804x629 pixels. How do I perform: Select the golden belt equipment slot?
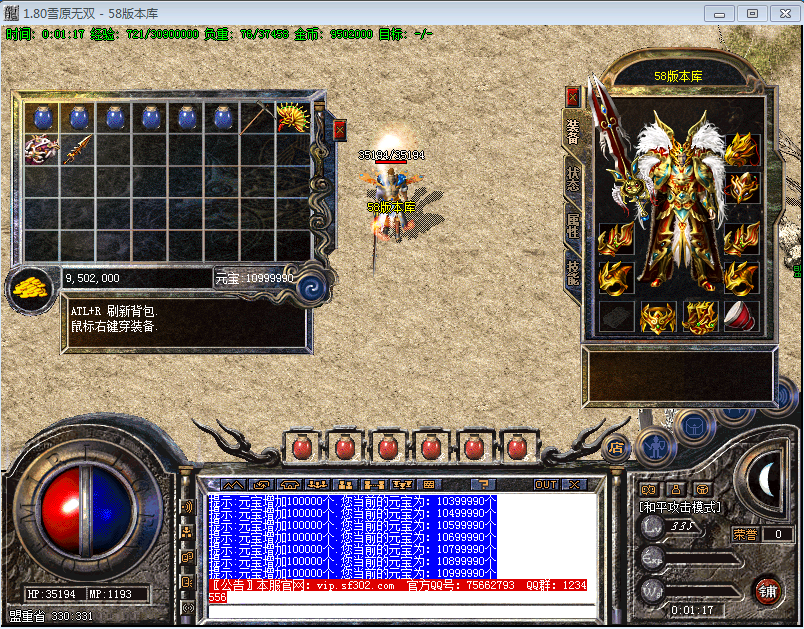(x=658, y=318)
